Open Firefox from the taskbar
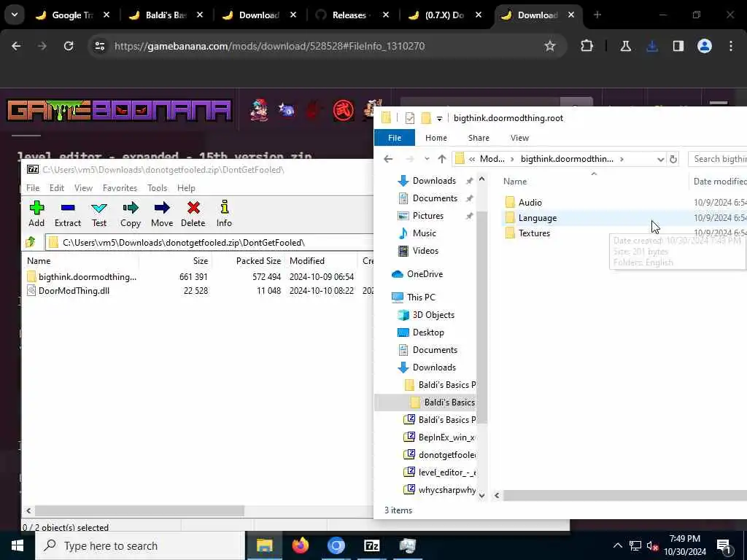Image resolution: width=747 pixels, height=560 pixels. click(x=300, y=545)
